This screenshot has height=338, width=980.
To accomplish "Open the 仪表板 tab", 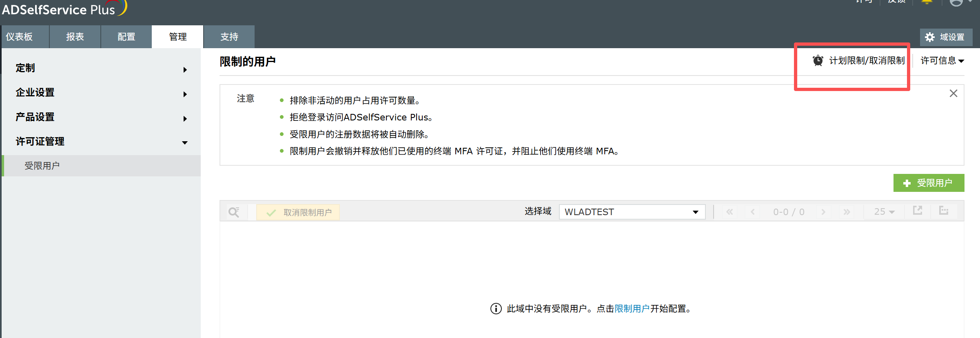I will tap(25, 37).
